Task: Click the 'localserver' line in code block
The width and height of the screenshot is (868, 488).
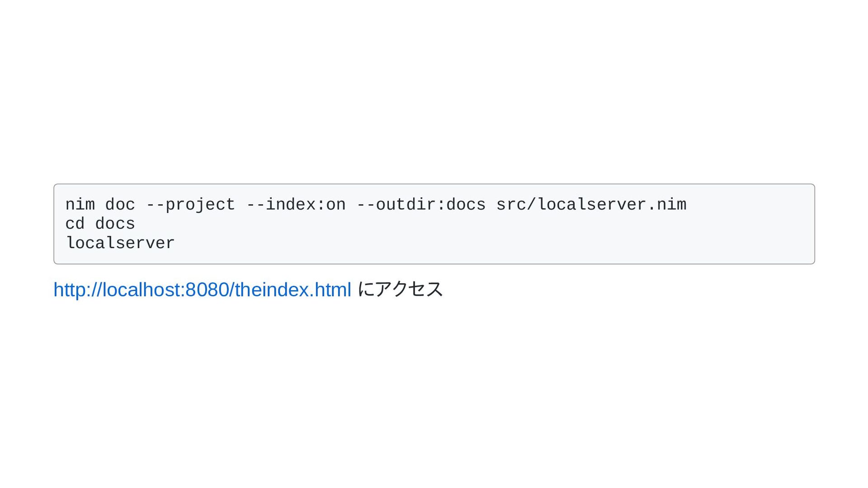Action: click(120, 243)
